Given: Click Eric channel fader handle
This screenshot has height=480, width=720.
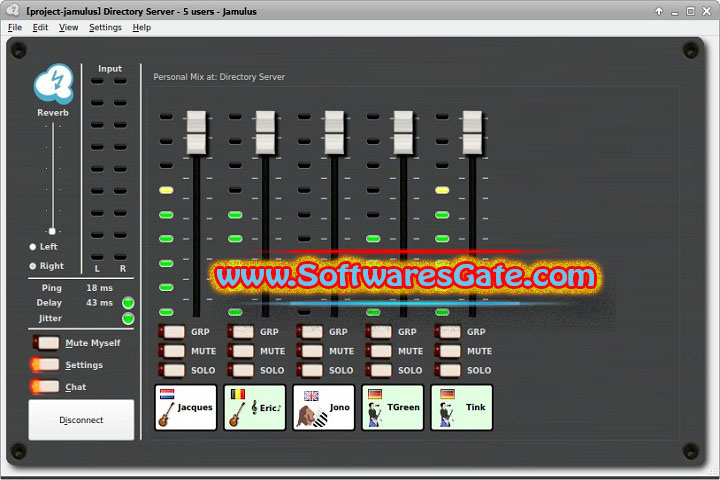Looking at the screenshot, I should 265,133.
